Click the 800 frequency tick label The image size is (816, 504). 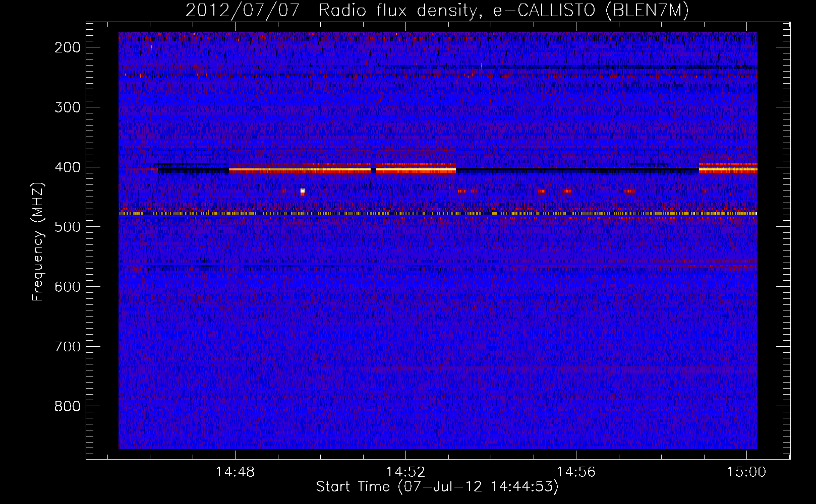pyautogui.click(x=67, y=406)
